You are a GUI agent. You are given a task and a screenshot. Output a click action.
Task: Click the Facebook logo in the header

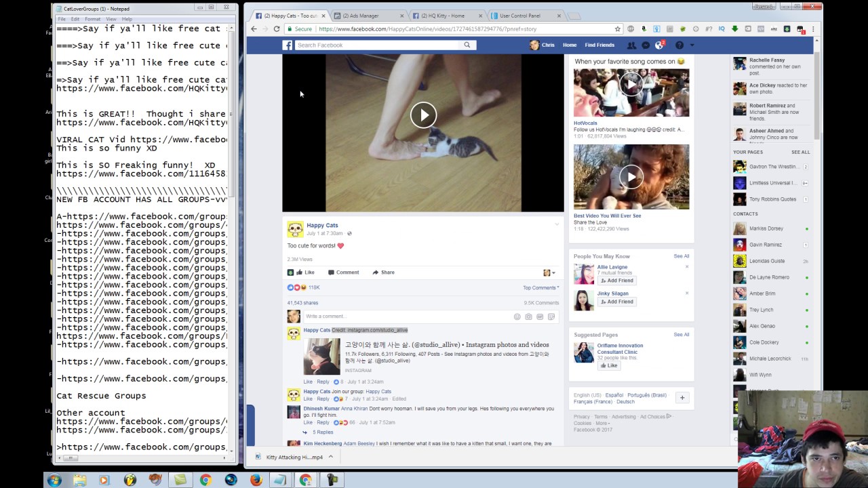pyautogui.click(x=288, y=45)
